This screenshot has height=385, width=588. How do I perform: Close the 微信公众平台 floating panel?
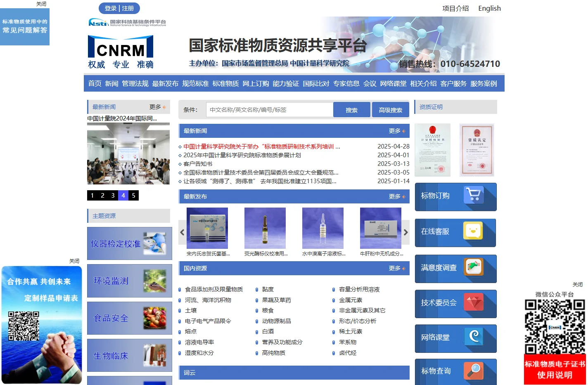point(578,284)
